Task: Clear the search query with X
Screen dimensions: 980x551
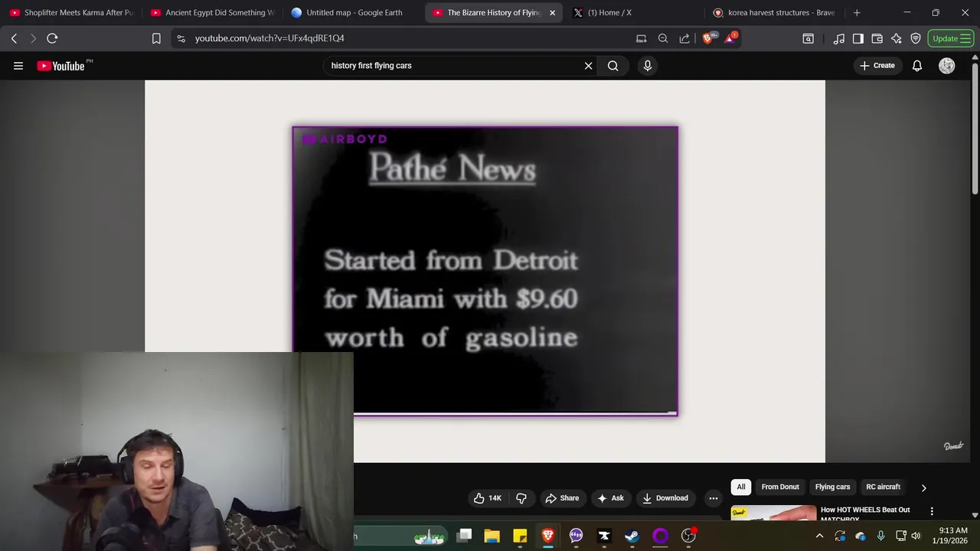Action: (x=588, y=66)
